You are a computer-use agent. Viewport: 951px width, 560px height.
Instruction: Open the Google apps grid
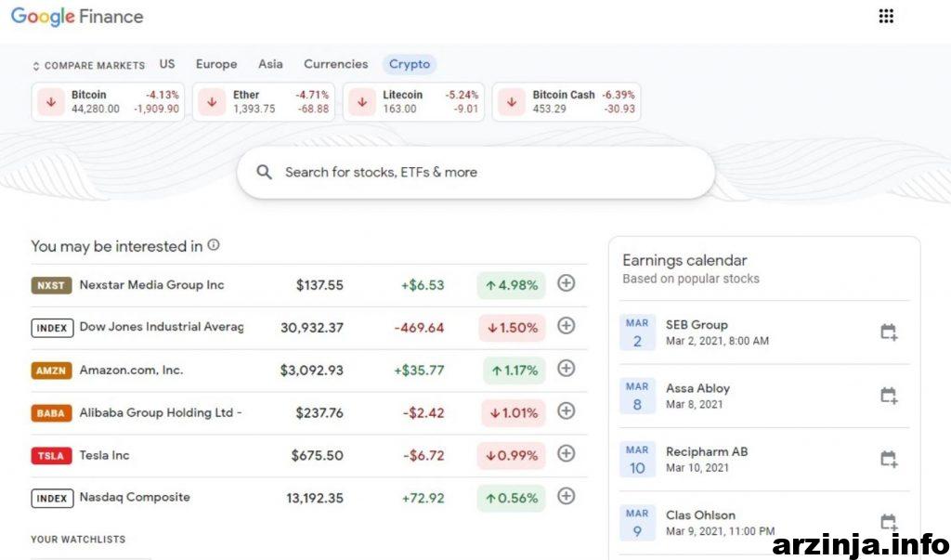(886, 17)
